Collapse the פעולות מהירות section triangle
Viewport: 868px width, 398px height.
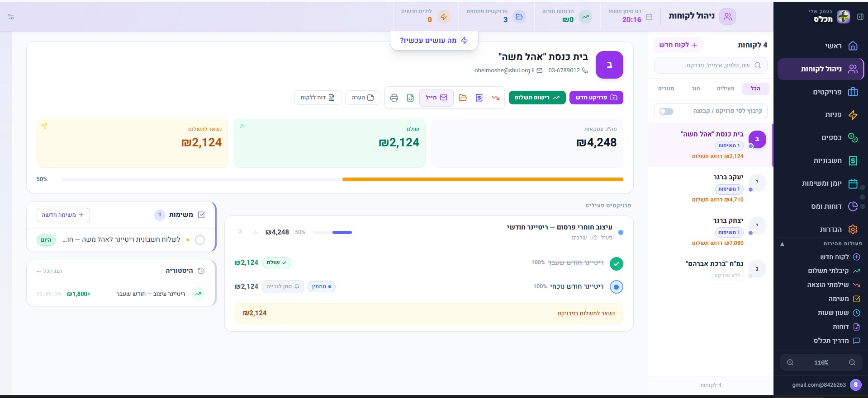782,244
